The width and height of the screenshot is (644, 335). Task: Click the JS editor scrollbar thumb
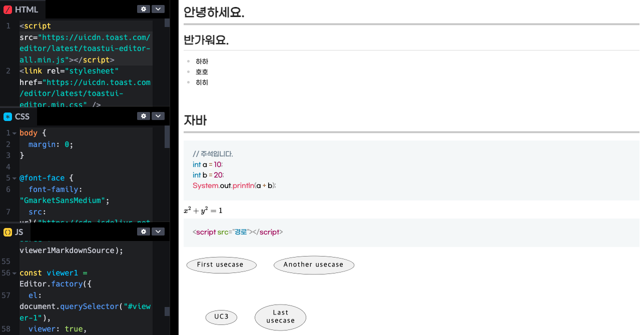click(167, 311)
